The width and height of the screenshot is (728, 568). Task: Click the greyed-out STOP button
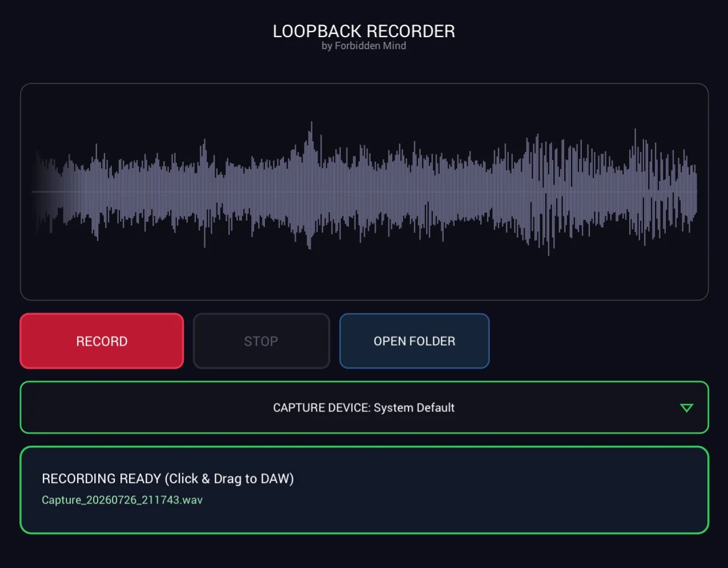click(262, 341)
